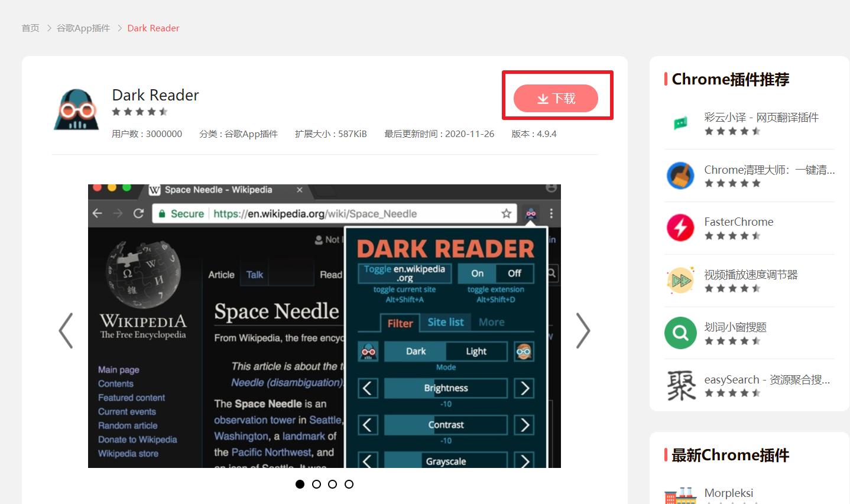This screenshot has width=850, height=504.
Task: Click the third carousel indicator dot
Action: pyautogui.click(x=332, y=484)
